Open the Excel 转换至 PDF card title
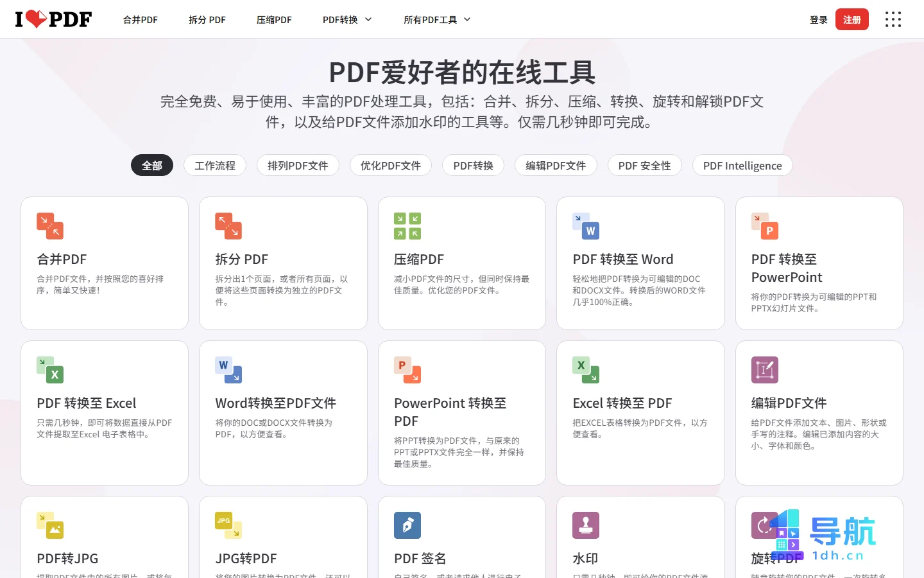The height and width of the screenshot is (578, 924). pos(622,403)
